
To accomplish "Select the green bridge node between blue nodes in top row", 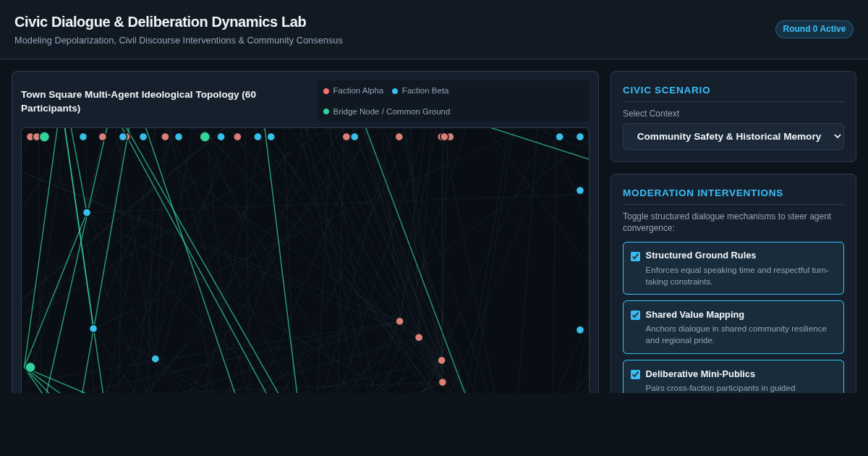I will pos(205,137).
